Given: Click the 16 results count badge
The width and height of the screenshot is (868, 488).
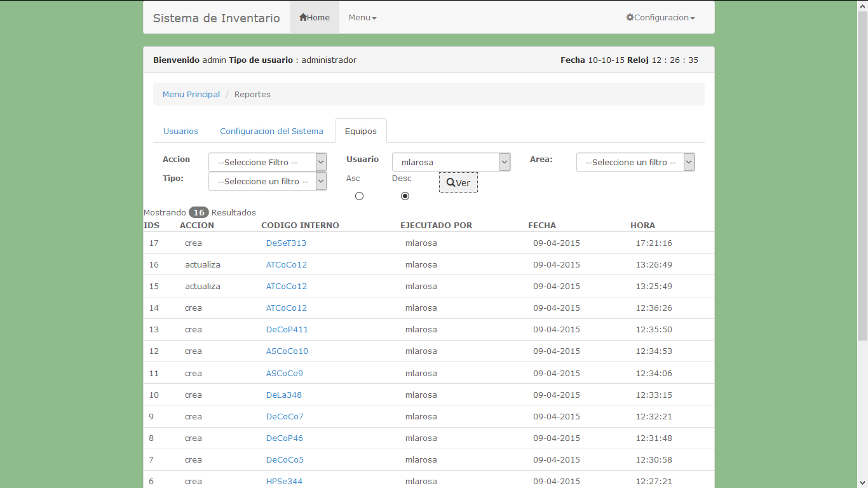Looking at the screenshot, I should click(199, 212).
